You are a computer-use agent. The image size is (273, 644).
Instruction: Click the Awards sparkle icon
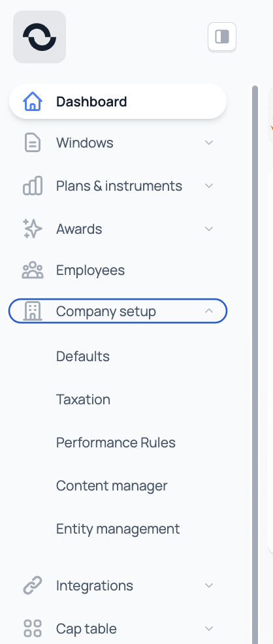click(33, 229)
